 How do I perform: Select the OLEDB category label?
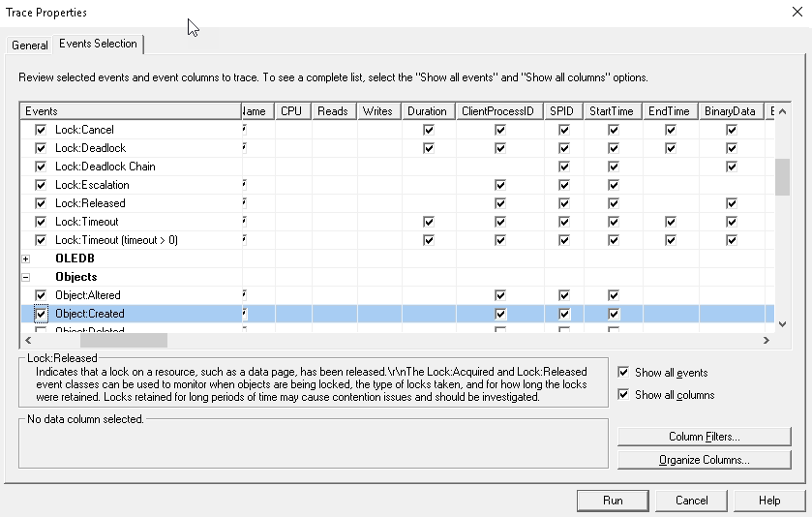[x=75, y=258]
